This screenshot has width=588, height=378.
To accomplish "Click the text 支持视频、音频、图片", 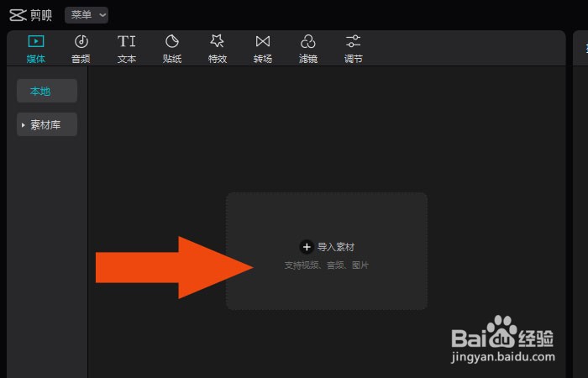I will click(327, 265).
